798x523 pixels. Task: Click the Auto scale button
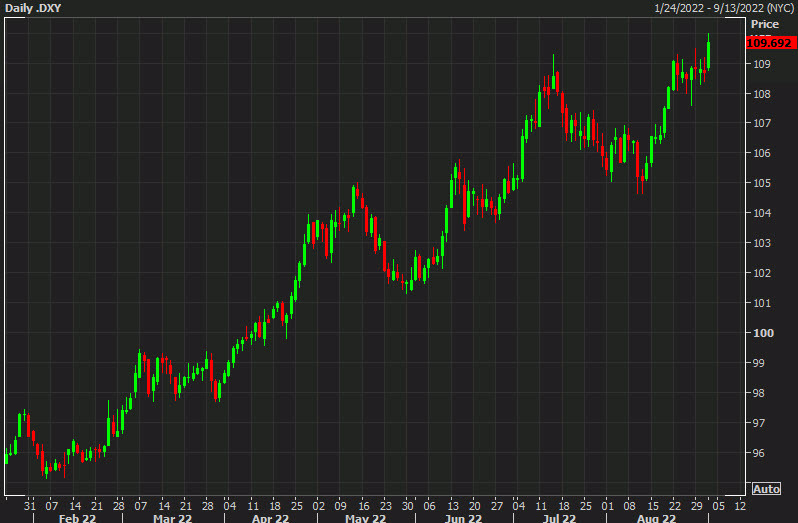point(766,489)
